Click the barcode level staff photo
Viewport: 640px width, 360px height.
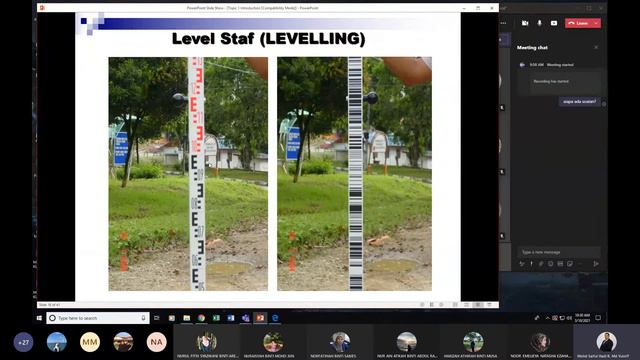[x=354, y=174]
